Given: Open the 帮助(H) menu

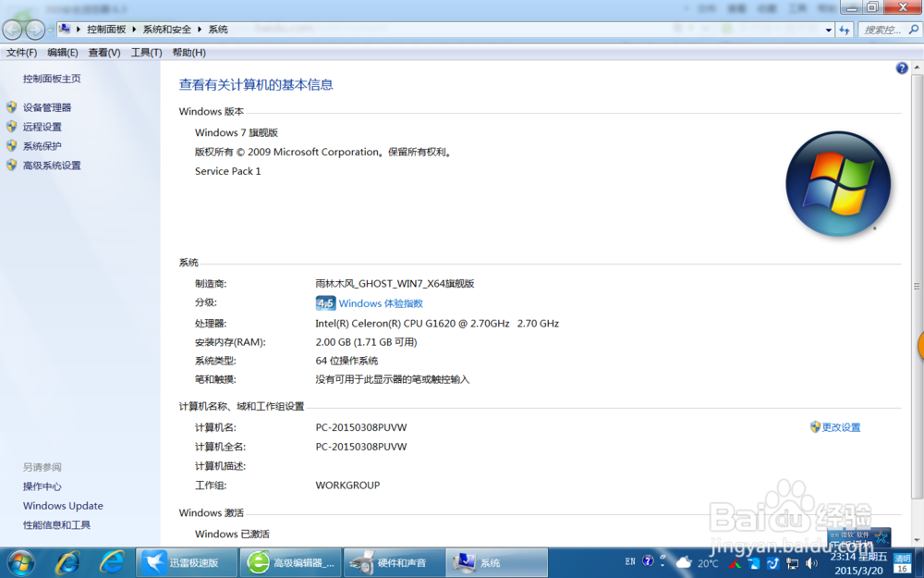Looking at the screenshot, I should (x=189, y=53).
